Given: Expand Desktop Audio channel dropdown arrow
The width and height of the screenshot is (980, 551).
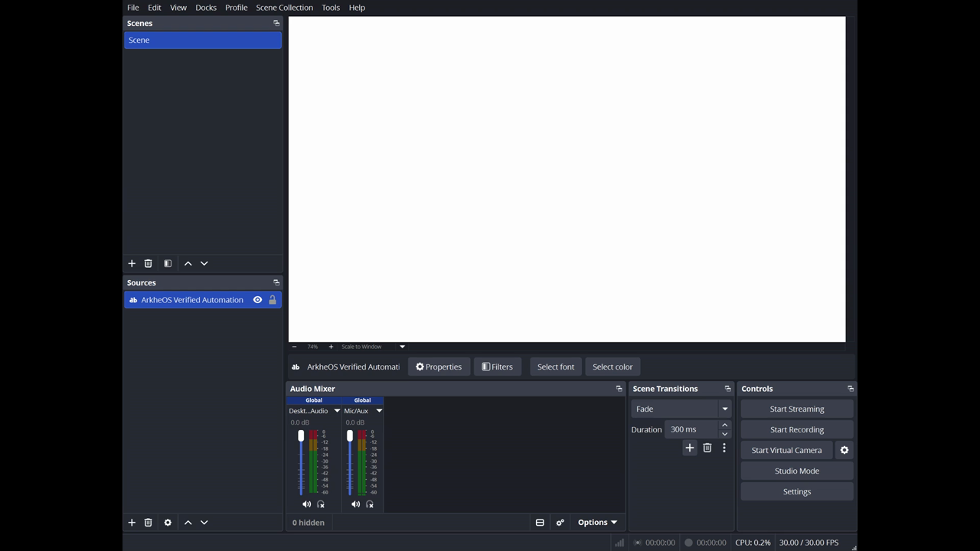Looking at the screenshot, I should 337,411.
